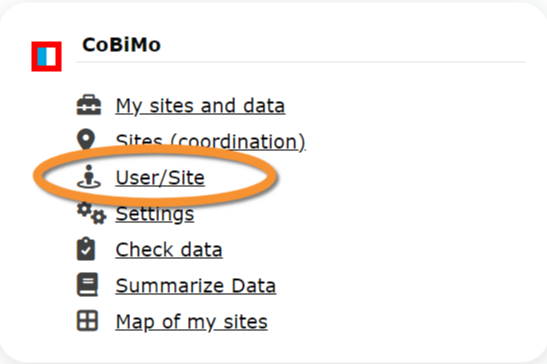The width and height of the screenshot is (547, 364).
Task: Click the white stripe inside the logo
Action: (x=51, y=57)
